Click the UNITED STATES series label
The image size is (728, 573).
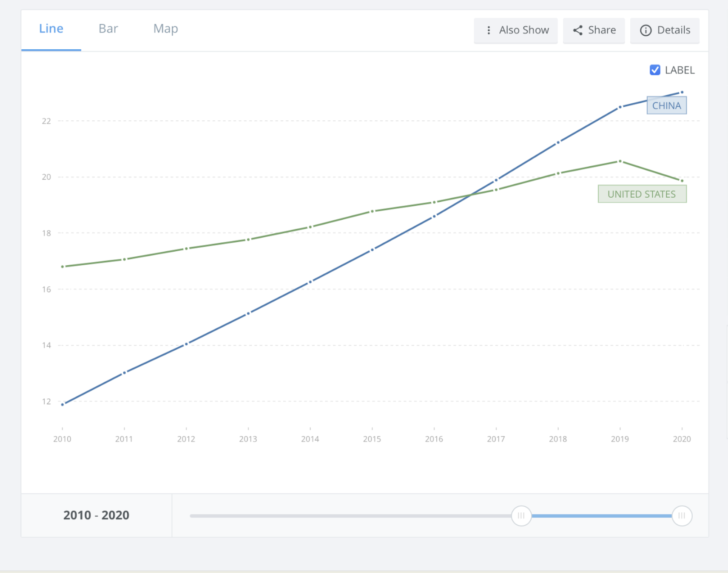click(642, 194)
